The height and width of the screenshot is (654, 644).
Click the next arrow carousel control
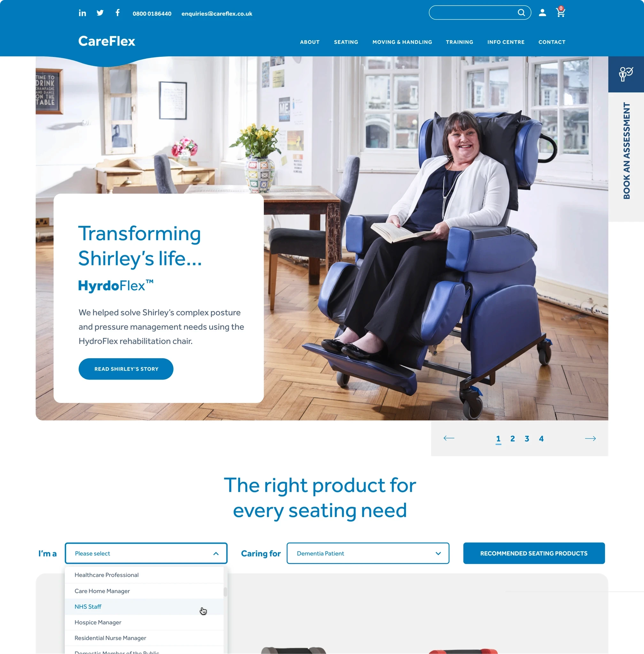click(590, 437)
